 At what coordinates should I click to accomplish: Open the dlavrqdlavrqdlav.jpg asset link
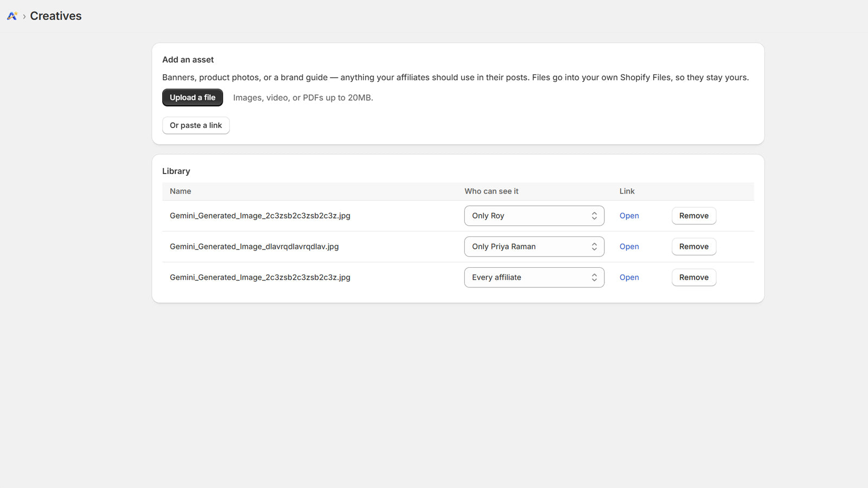pyautogui.click(x=629, y=247)
